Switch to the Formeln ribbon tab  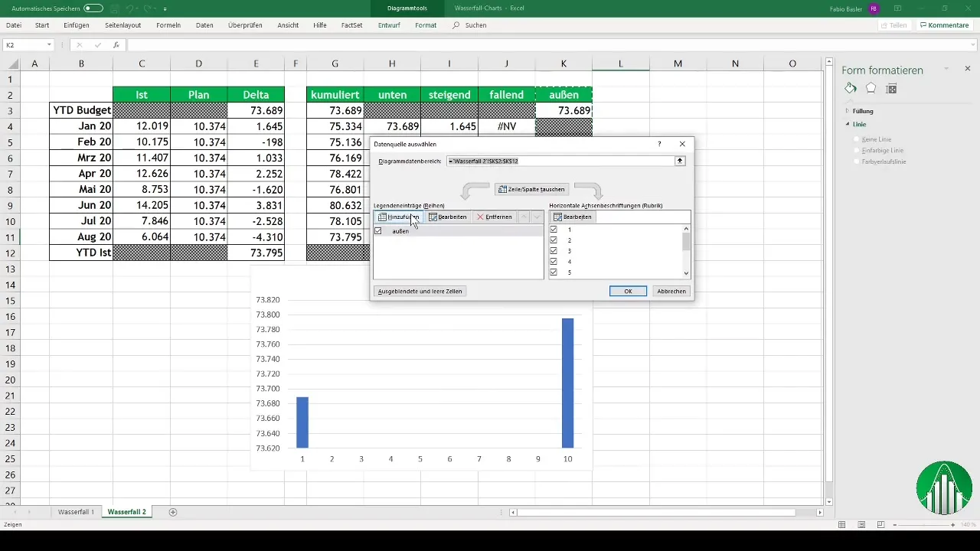pyautogui.click(x=168, y=25)
